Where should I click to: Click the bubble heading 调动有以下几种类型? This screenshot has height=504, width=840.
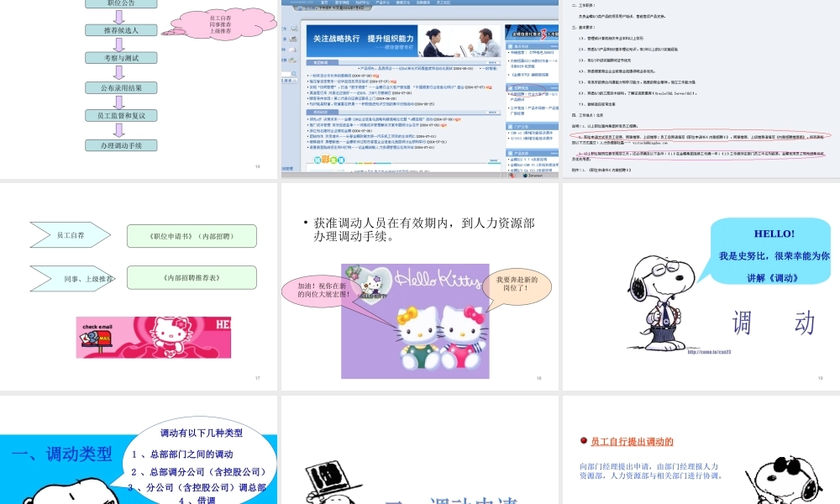tap(202, 433)
